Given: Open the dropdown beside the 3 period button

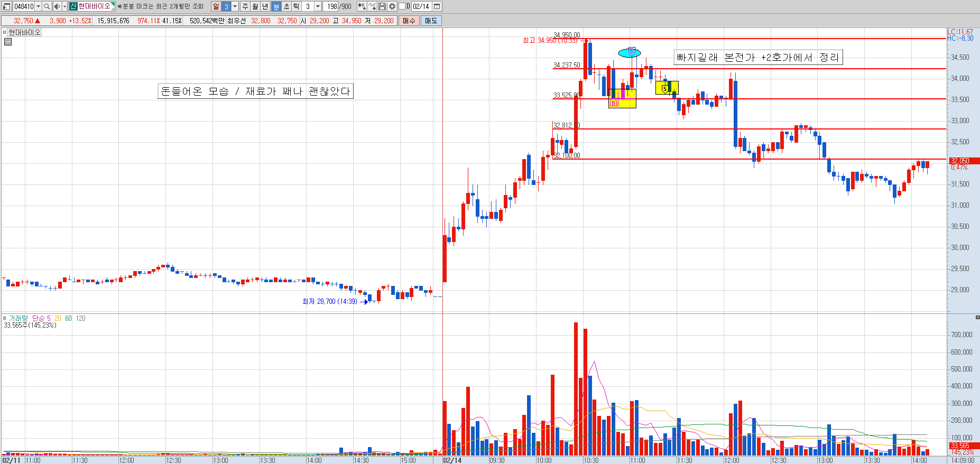Looking at the screenshot, I should [235, 6].
